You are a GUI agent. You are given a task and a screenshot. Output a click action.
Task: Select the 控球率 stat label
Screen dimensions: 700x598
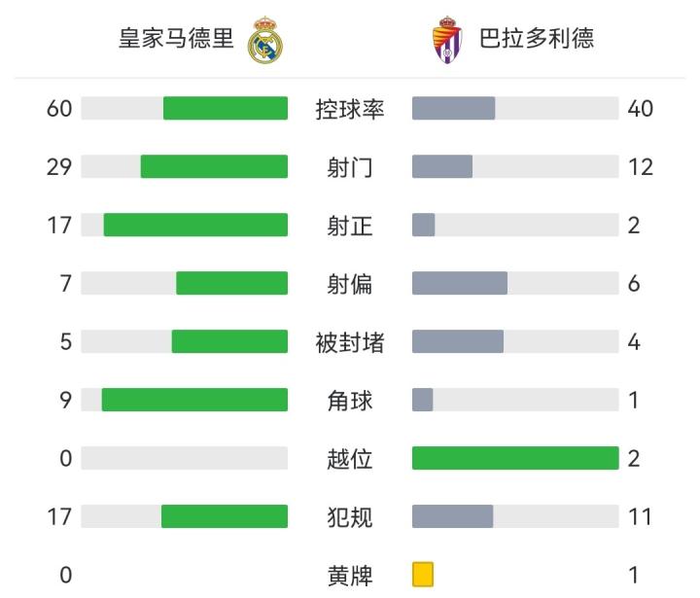(x=350, y=109)
